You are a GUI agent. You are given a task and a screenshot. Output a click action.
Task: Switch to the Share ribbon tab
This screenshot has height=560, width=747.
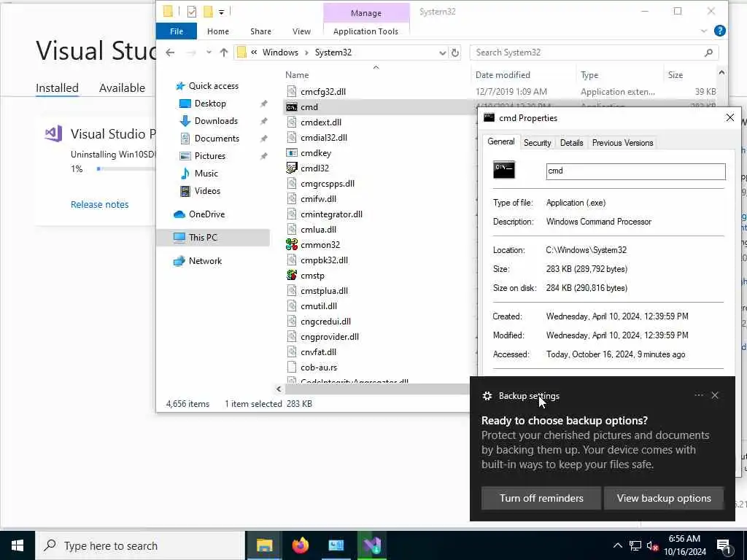click(x=260, y=31)
